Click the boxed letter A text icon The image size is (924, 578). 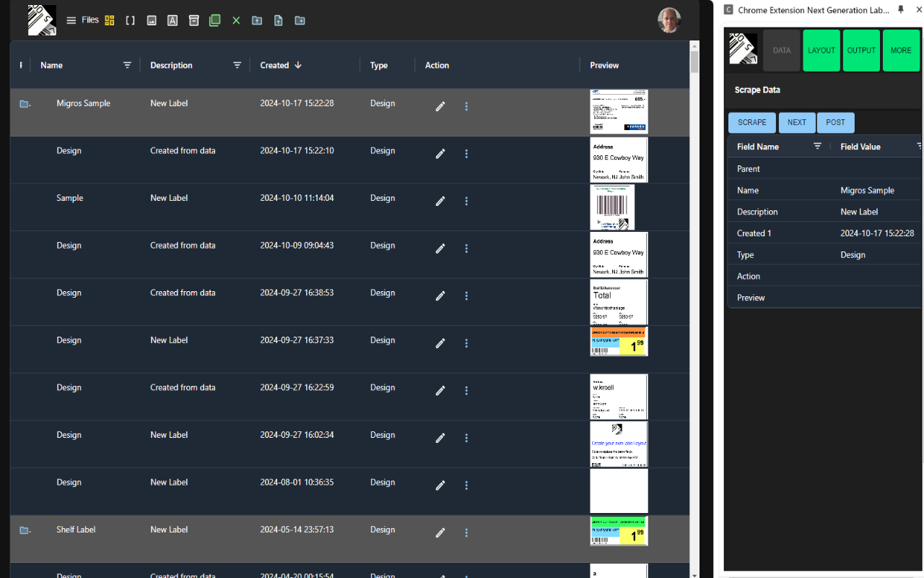click(x=173, y=21)
